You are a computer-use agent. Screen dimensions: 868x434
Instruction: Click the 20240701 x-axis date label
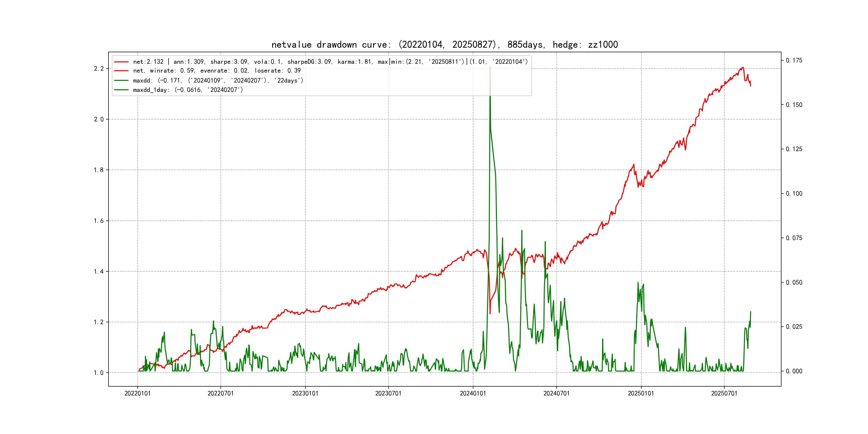[556, 393]
